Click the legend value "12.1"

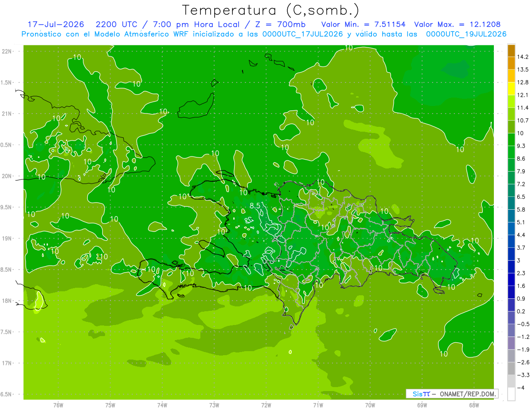tap(523, 95)
